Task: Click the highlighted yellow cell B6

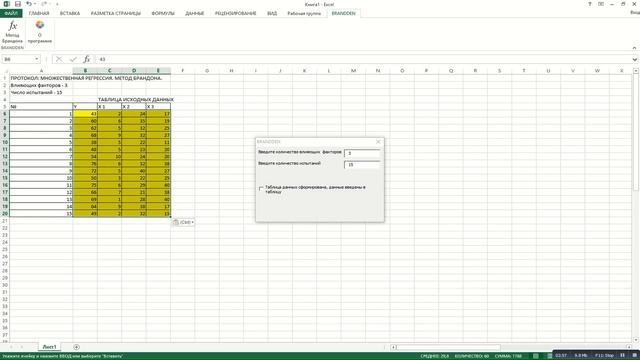Action: [x=85, y=114]
